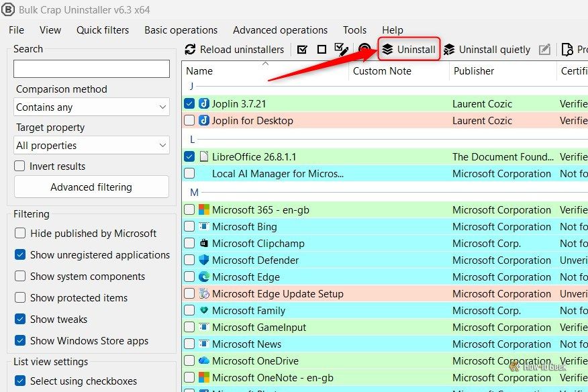The width and height of the screenshot is (588, 392).
Task: Click the Advanced filtering button
Action: pos(91,187)
